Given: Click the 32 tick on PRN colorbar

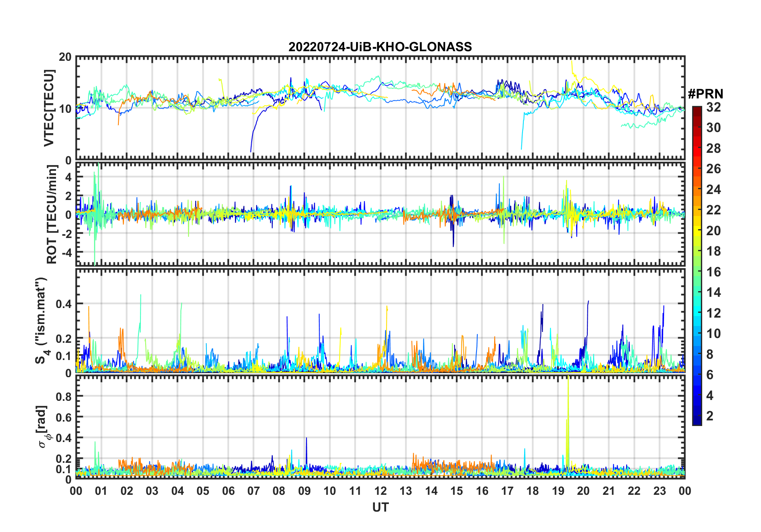Looking at the screenshot, I should point(713,107).
